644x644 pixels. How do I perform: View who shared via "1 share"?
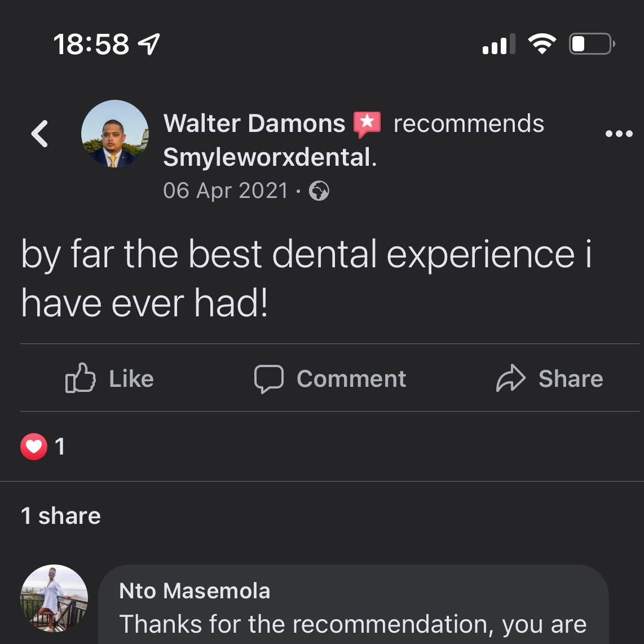click(x=61, y=516)
